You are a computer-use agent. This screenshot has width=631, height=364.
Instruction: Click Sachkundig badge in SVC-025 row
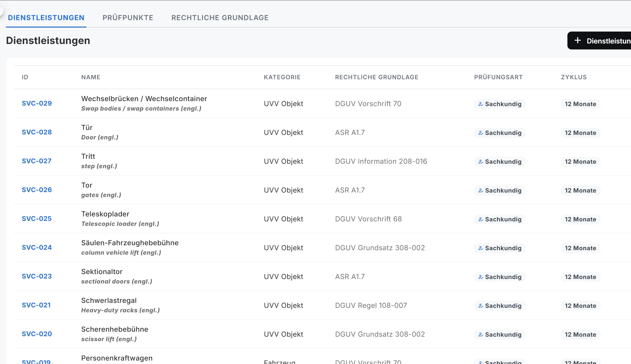pyautogui.click(x=500, y=219)
